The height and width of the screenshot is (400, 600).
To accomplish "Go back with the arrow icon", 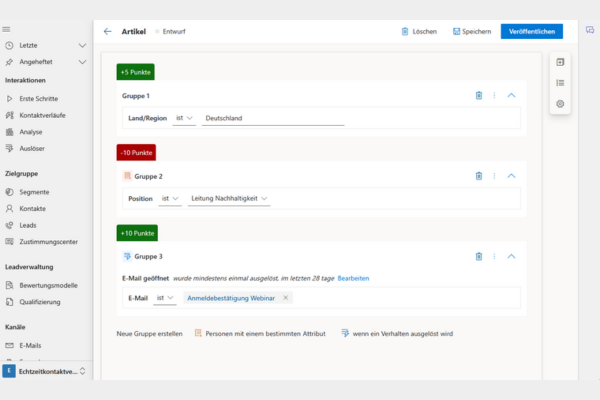I will 108,31.
